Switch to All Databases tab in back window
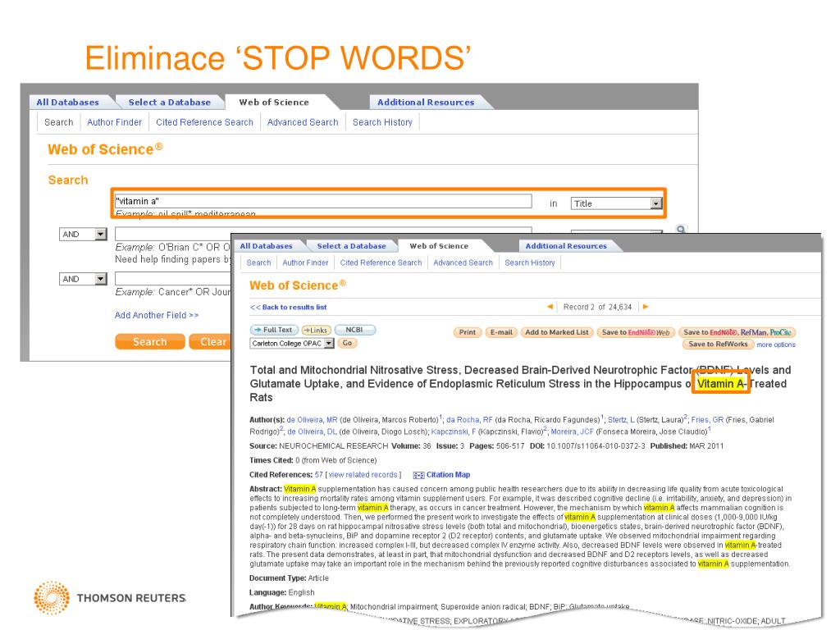 point(67,102)
